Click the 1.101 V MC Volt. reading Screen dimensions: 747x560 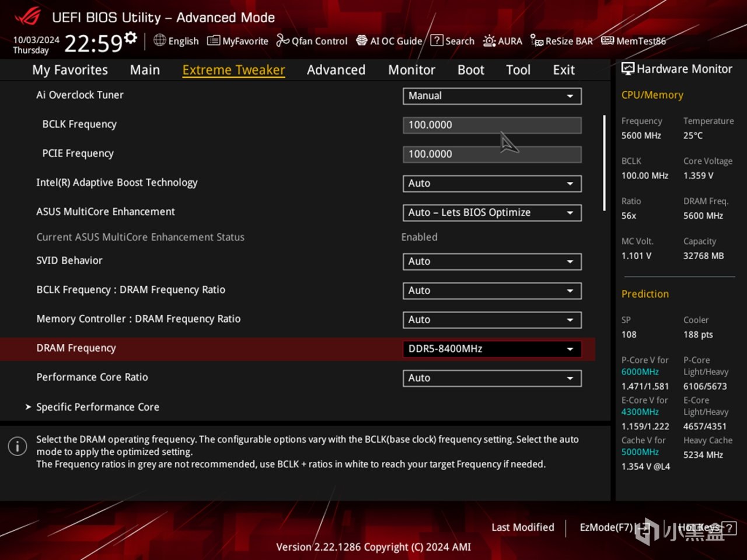point(636,256)
